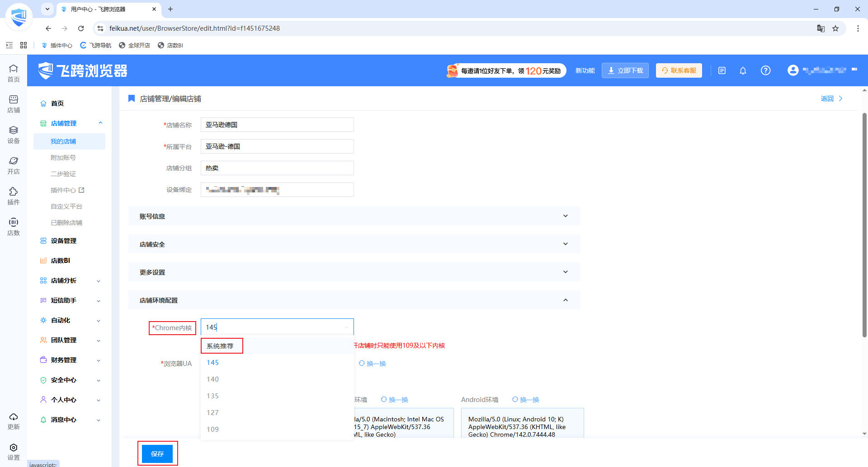Open the 更新 icon in left rail
868x467 pixels.
[14, 421]
